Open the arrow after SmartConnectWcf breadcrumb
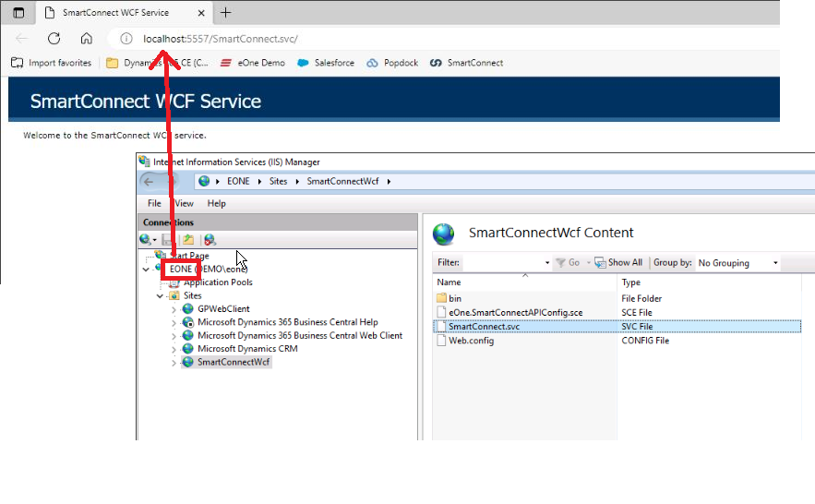The height and width of the screenshot is (504, 815). click(x=389, y=181)
